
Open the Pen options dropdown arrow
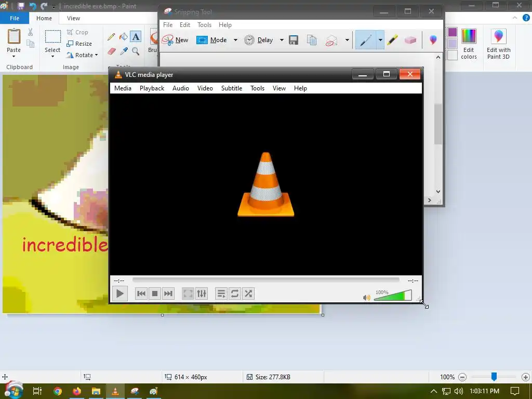pos(380,40)
